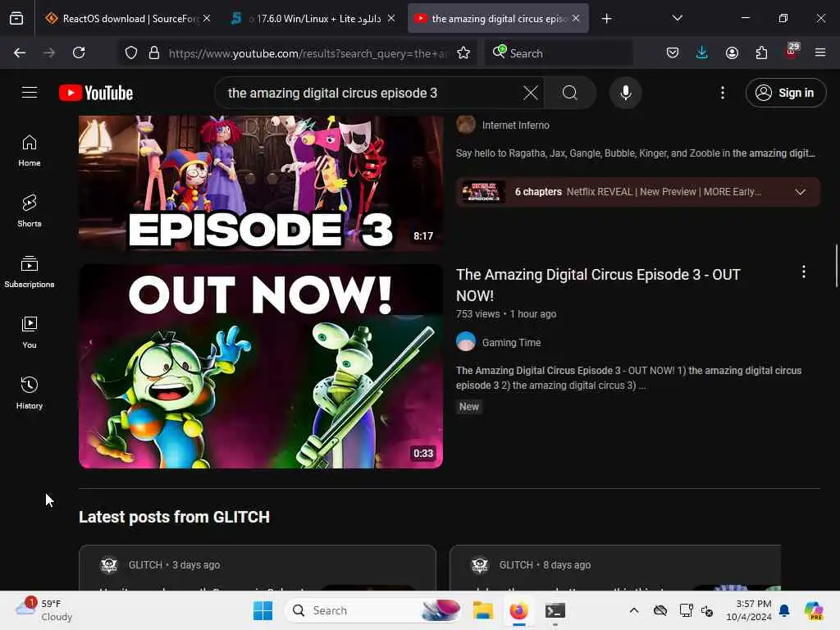Open the Firefox account menu
Image resolution: width=840 pixels, height=630 pixels.
point(732,52)
